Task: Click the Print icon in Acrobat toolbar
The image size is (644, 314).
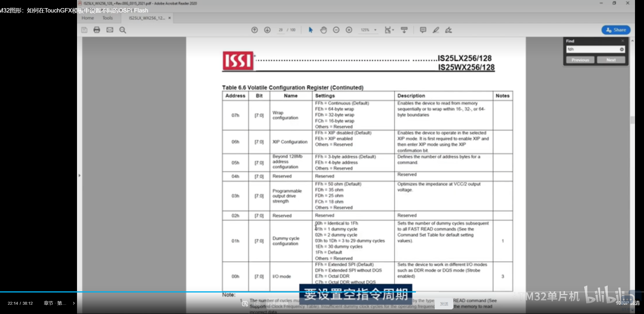Action: point(97,30)
